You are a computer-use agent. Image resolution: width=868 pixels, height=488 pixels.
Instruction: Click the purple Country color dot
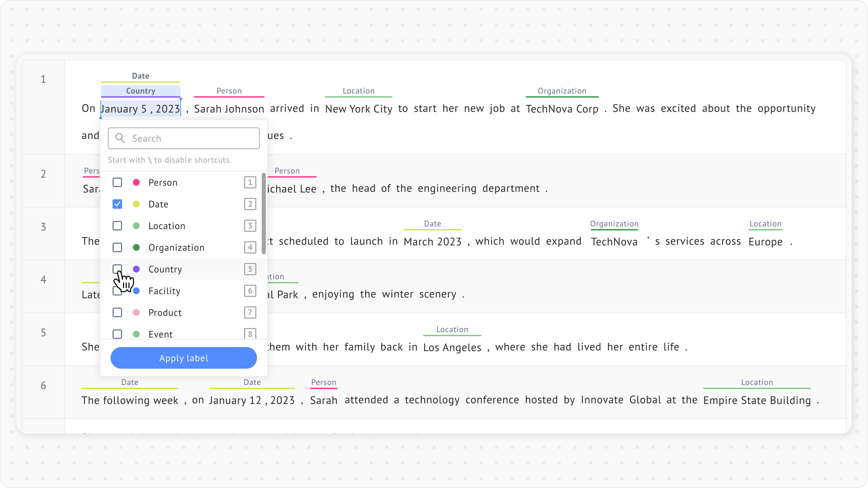click(x=136, y=269)
